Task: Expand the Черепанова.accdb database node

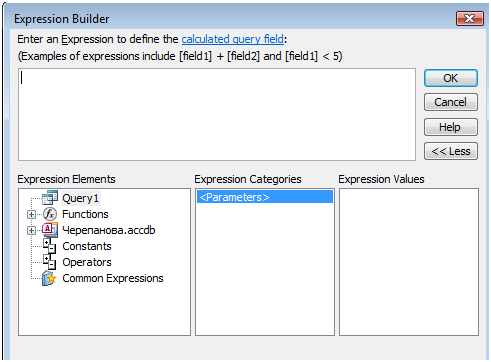Action: 31,230
